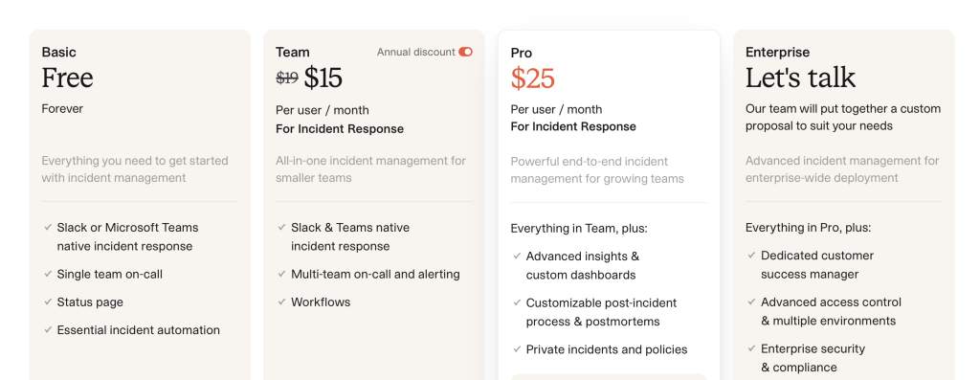Click the Free price heading
This screenshot has height=380, width=980.
[68, 78]
